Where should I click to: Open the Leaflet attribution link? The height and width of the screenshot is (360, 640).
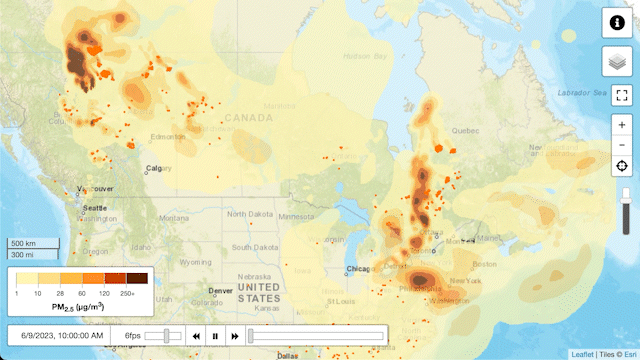click(x=582, y=354)
